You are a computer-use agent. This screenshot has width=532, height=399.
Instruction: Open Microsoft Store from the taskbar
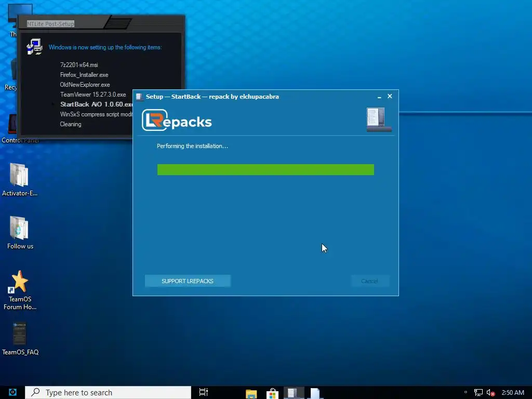point(272,394)
